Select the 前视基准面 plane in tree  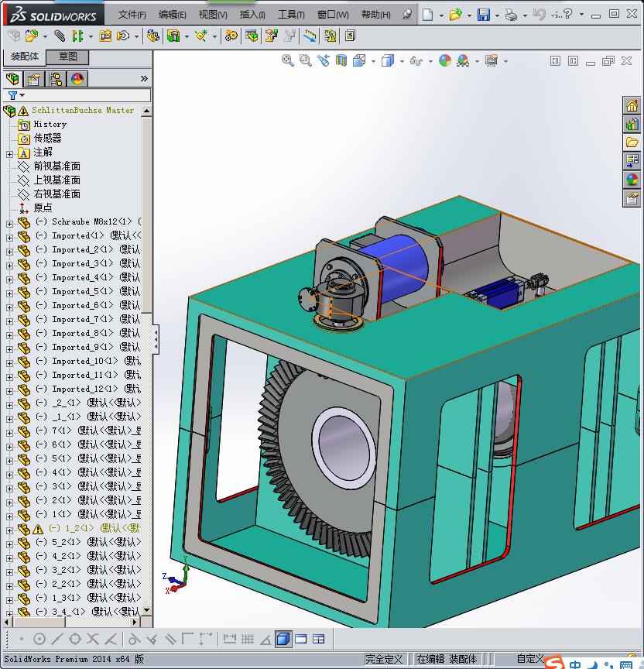pyautogui.click(x=57, y=166)
